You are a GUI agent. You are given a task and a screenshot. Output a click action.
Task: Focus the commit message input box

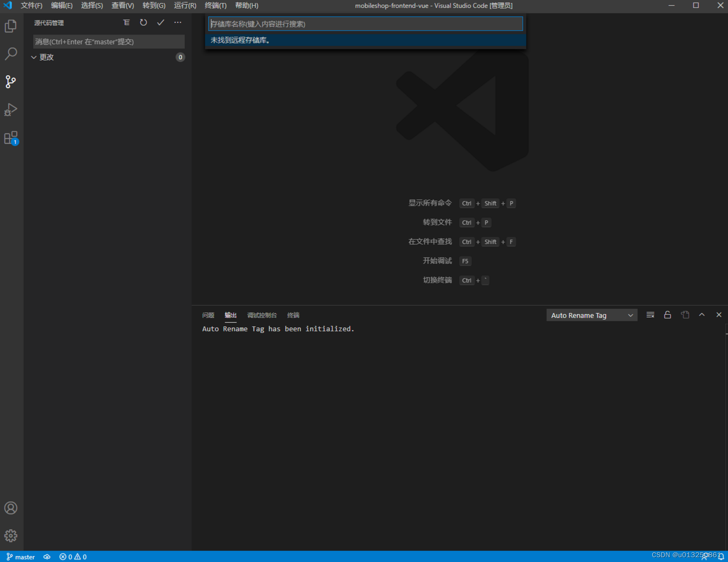108,42
